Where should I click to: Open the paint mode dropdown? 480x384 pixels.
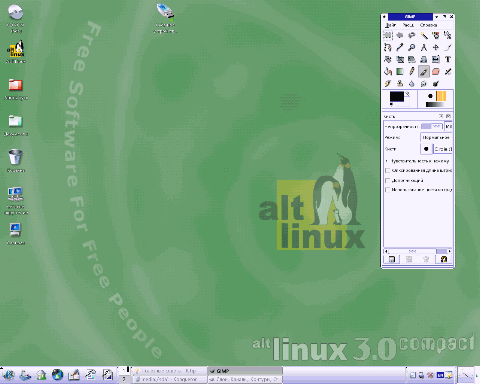tap(436, 137)
